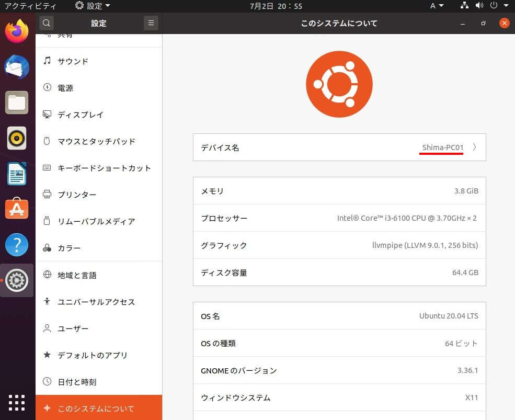
Task: Click the monitor icon beside ディスプレイ
Action: pos(47,115)
